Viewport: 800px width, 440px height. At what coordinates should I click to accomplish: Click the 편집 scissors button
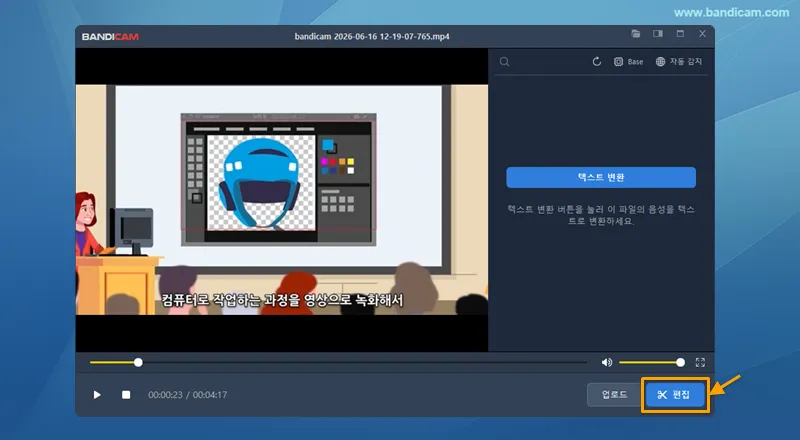[x=674, y=395]
